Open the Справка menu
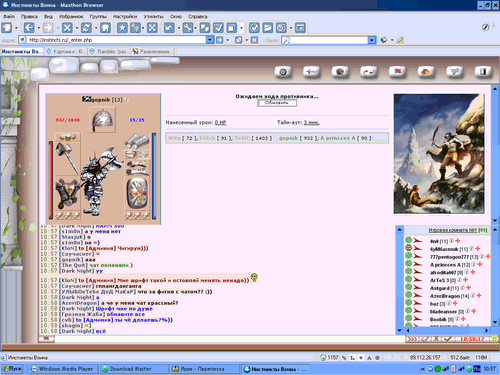 point(198,16)
